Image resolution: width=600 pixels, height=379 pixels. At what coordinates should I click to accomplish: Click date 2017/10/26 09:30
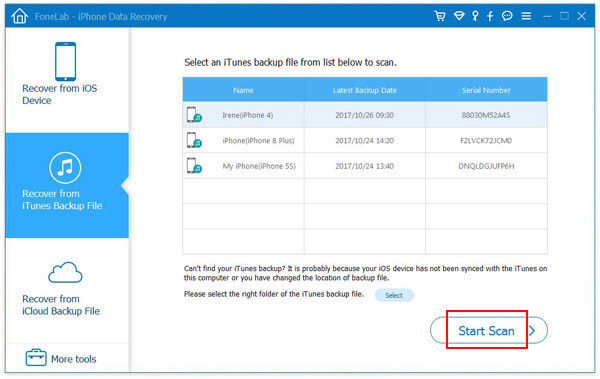(x=365, y=115)
